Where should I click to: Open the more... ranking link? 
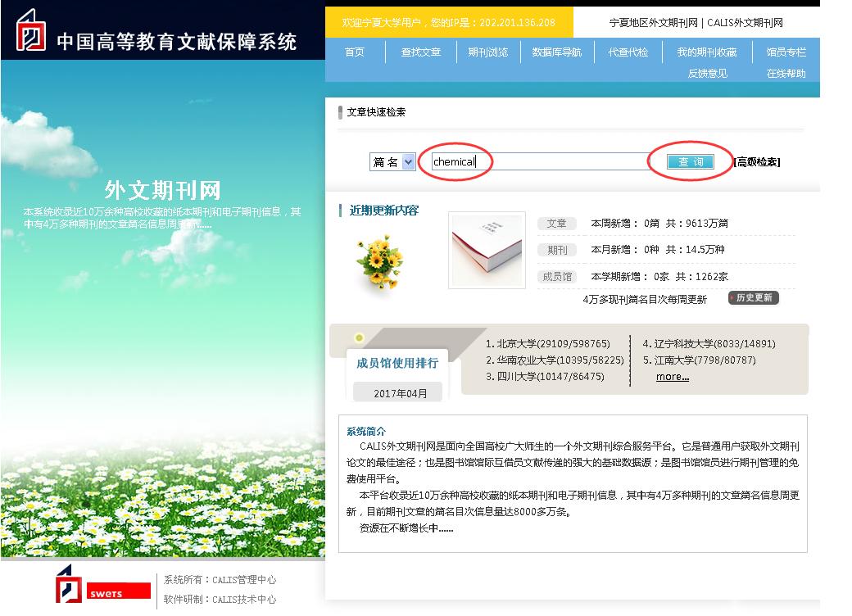[672, 377]
